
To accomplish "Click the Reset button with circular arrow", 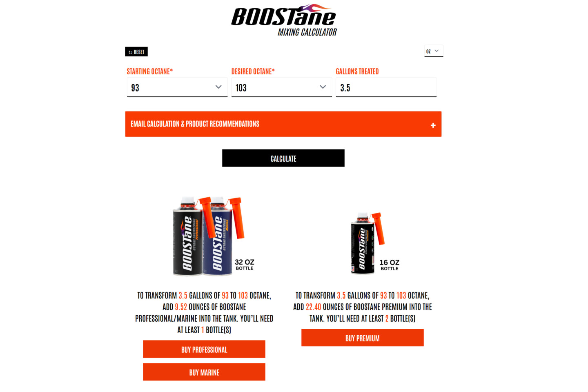I will coord(136,52).
